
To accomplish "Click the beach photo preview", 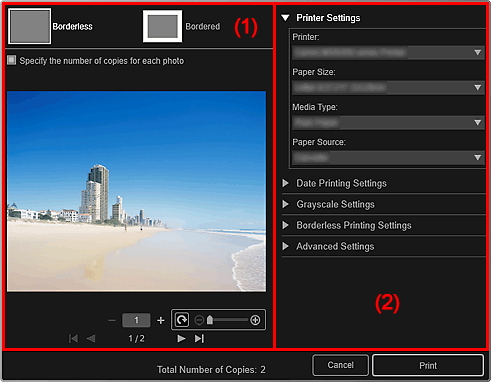I will coord(137,191).
